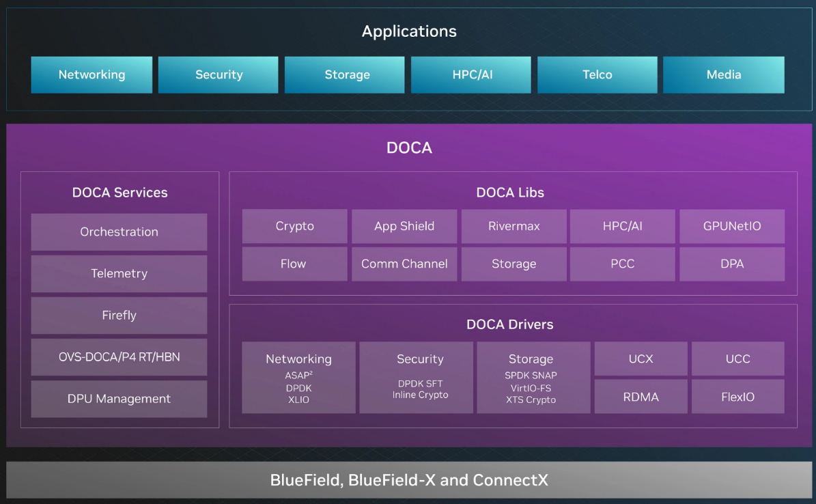This screenshot has height=504, width=816.
Task: Click the Telco application box
Action: point(597,75)
